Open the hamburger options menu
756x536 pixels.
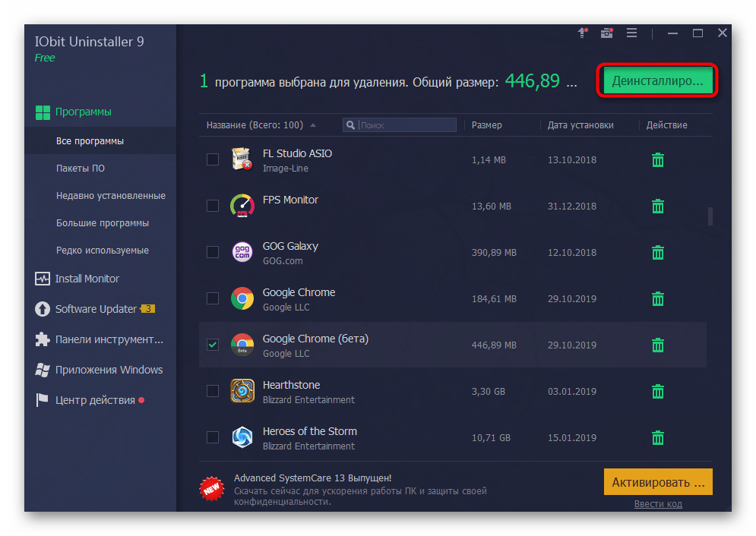631,33
